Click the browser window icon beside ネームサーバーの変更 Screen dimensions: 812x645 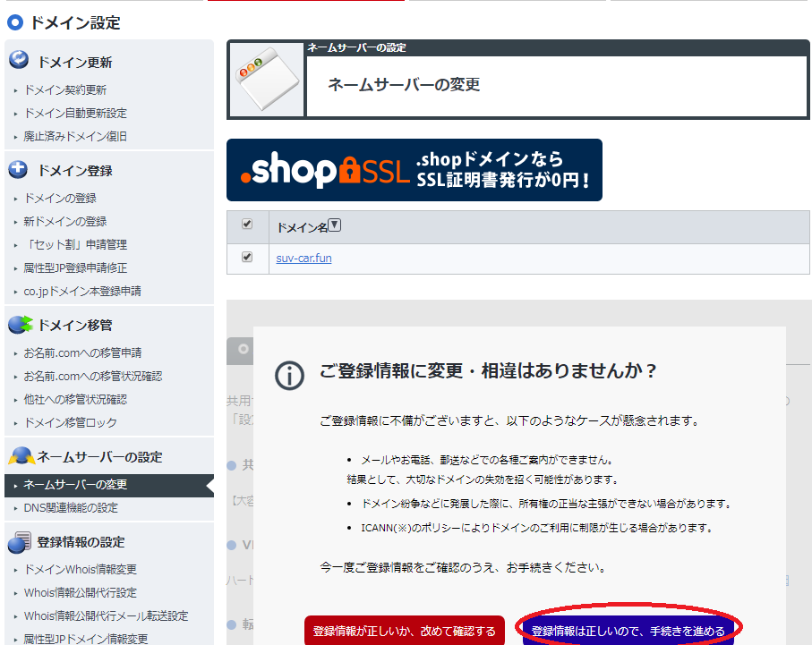pos(266,79)
